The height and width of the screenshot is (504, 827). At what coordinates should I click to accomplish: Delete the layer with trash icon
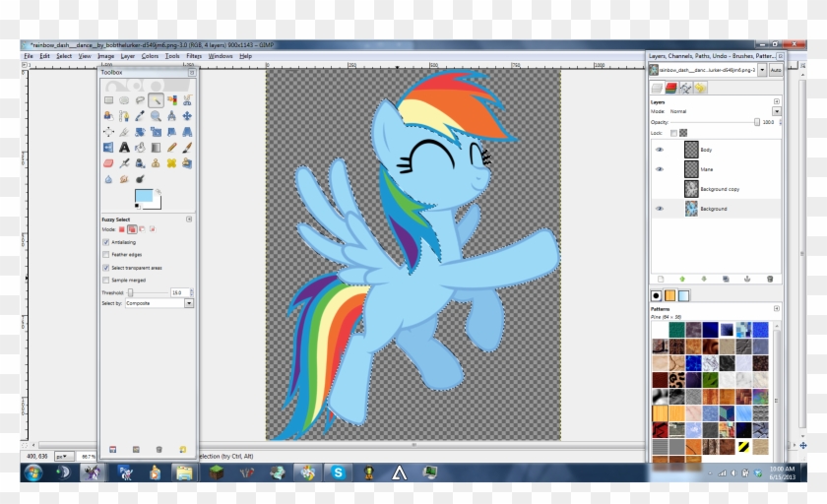(770, 279)
